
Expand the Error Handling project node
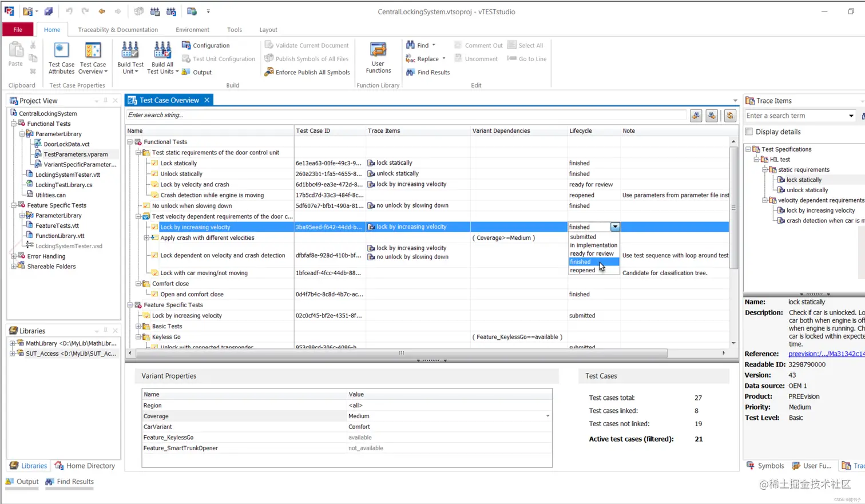point(14,256)
